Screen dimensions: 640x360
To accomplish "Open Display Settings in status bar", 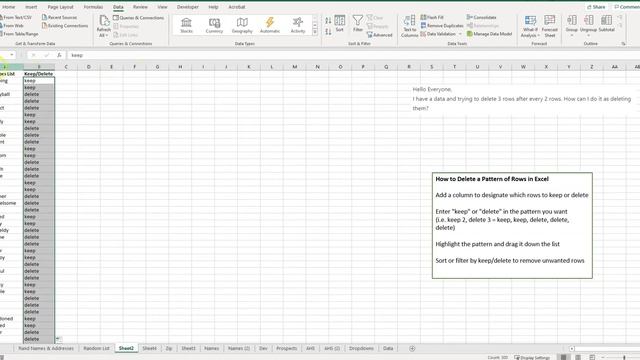I will tap(532, 358).
